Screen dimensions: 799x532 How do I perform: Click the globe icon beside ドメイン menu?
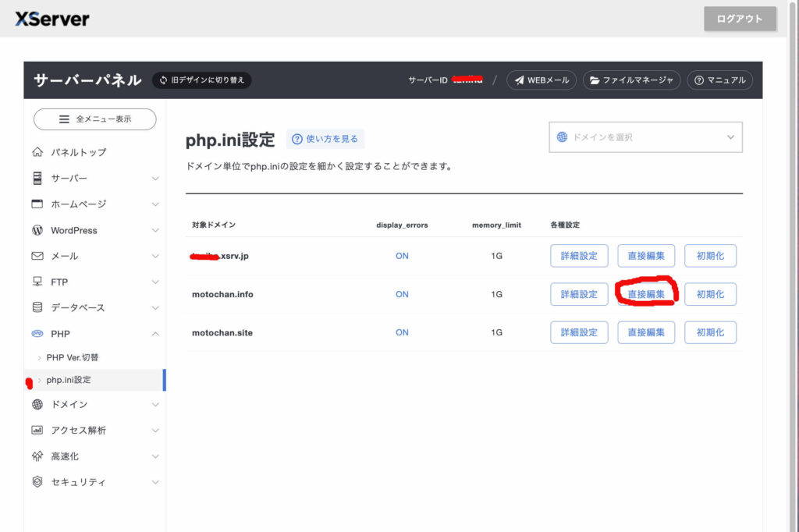point(37,404)
